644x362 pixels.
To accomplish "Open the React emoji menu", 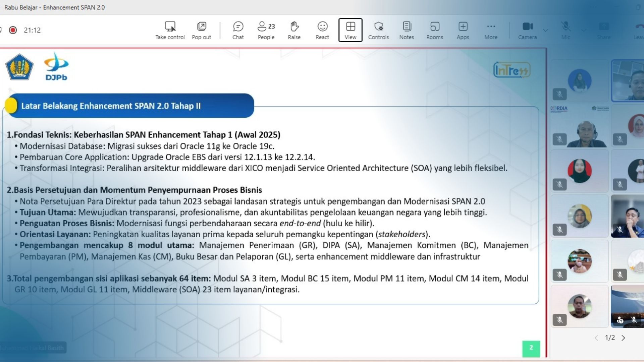I will [x=322, y=30].
